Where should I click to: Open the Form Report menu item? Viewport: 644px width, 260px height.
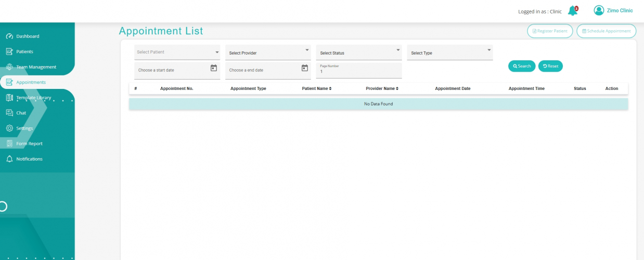point(29,144)
